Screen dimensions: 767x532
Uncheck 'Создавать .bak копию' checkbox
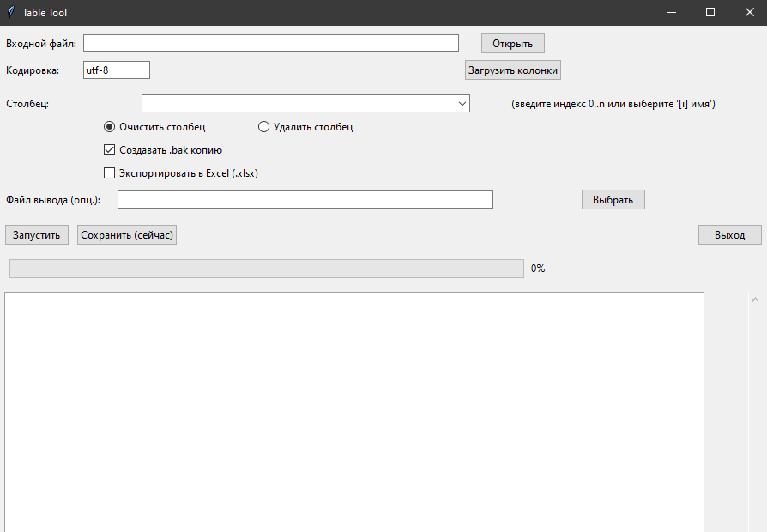point(109,150)
